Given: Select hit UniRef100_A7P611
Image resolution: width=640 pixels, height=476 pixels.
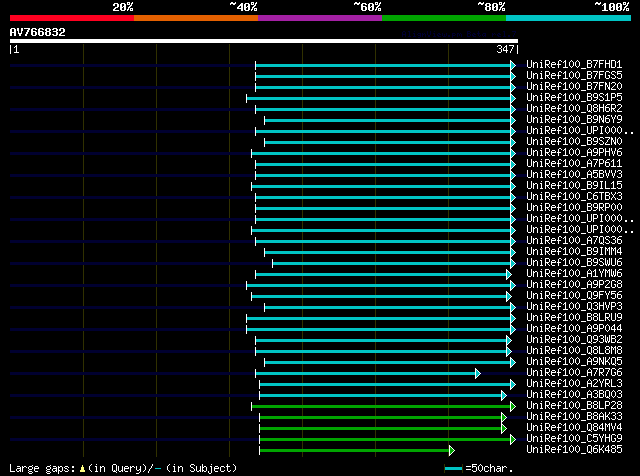Looking at the screenshot, I should tap(574, 164).
